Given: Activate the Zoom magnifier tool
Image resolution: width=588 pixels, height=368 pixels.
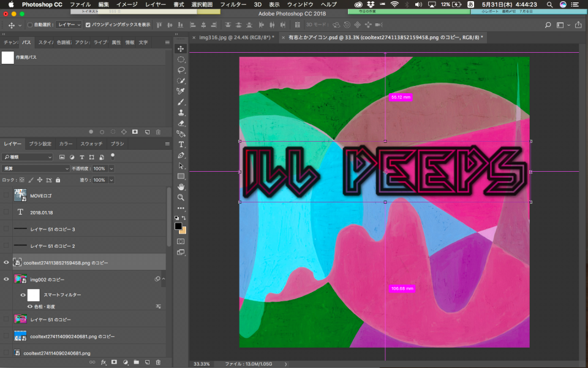Looking at the screenshot, I should (x=181, y=197).
